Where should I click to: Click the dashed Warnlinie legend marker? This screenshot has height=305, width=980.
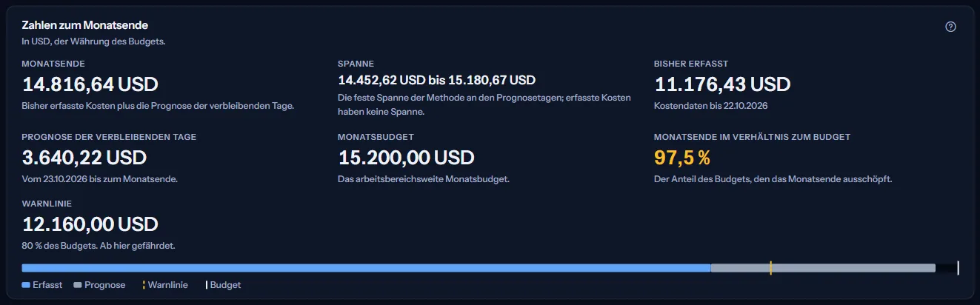click(144, 285)
